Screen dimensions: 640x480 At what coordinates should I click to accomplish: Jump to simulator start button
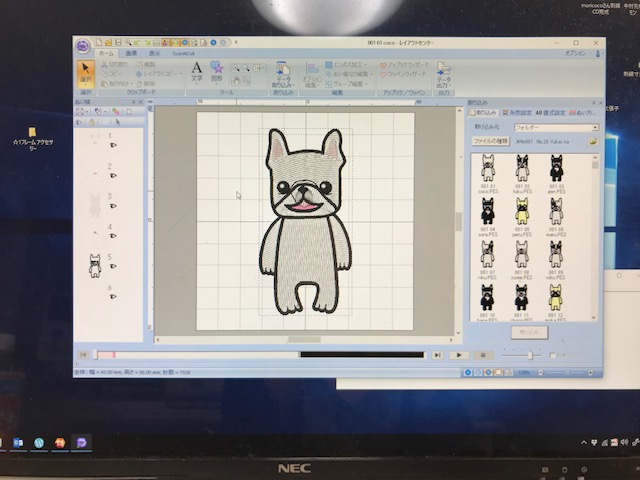[x=83, y=355]
